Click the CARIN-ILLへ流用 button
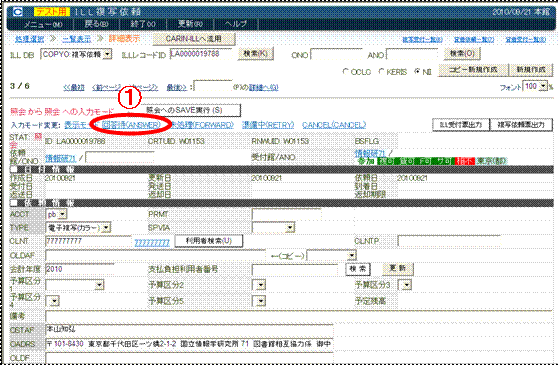 (x=194, y=38)
